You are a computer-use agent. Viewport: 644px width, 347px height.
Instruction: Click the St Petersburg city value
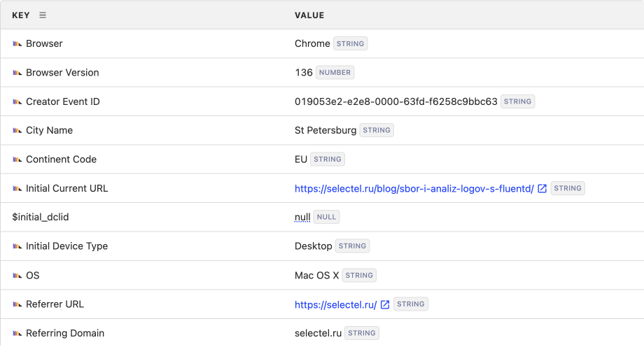pos(325,130)
